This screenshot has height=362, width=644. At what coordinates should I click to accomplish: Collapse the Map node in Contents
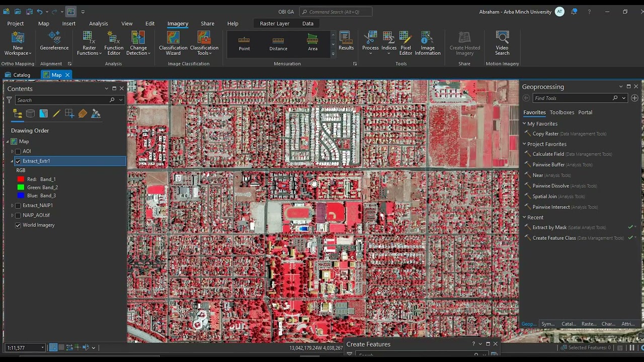[8, 142]
